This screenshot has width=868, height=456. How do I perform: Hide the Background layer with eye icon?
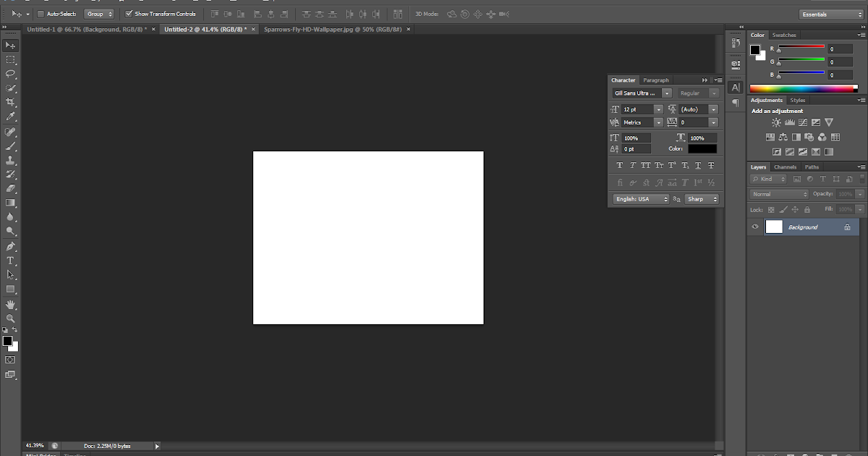755,227
